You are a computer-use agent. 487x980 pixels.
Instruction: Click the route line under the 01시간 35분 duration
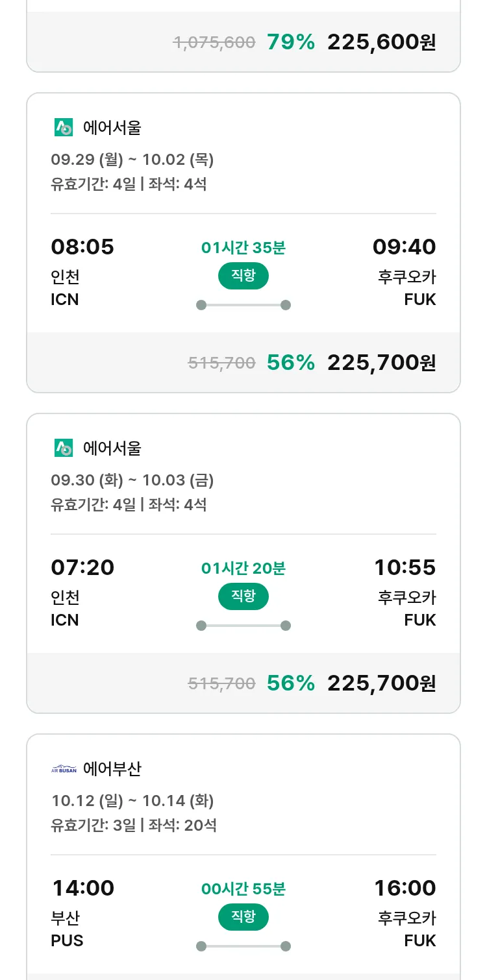point(243,305)
